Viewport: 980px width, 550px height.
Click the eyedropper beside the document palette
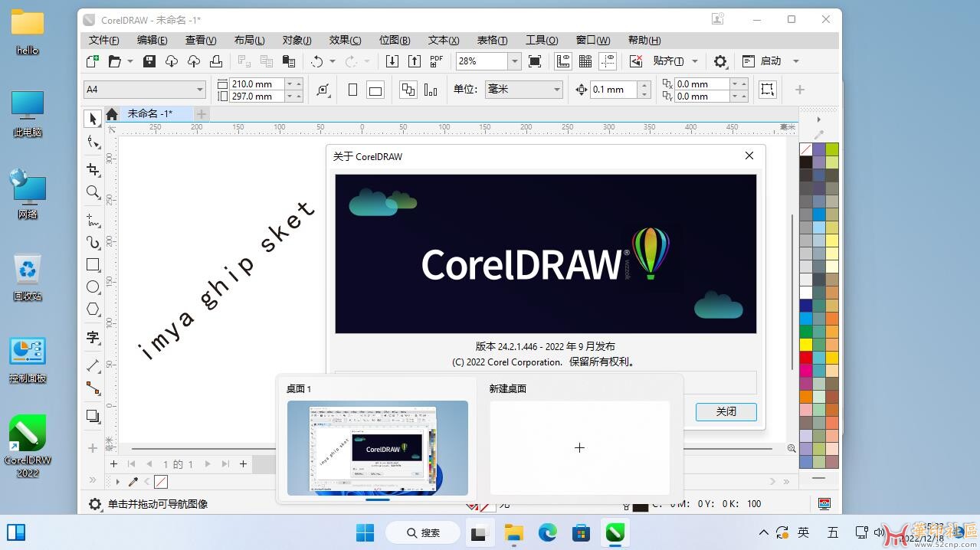pos(133,482)
